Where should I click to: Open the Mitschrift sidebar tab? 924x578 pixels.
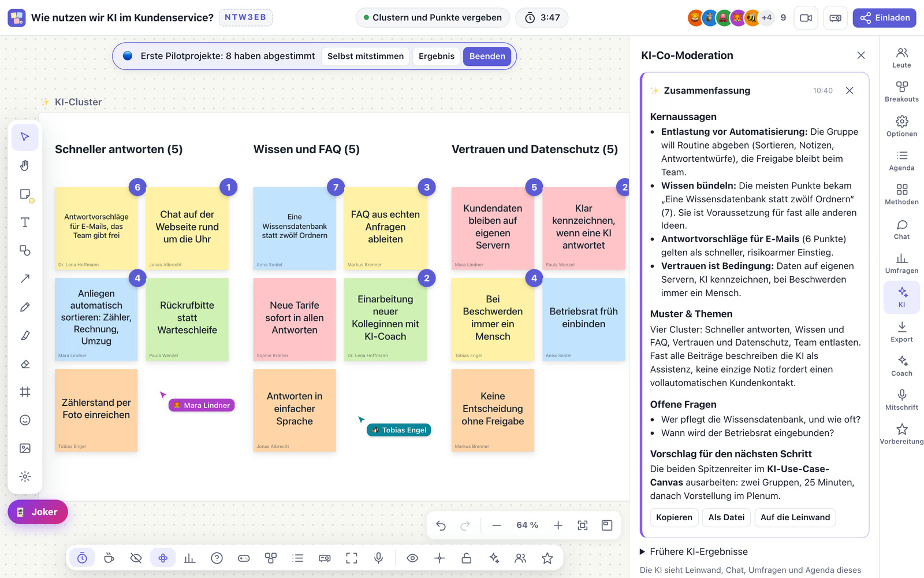click(x=901, y=400)
